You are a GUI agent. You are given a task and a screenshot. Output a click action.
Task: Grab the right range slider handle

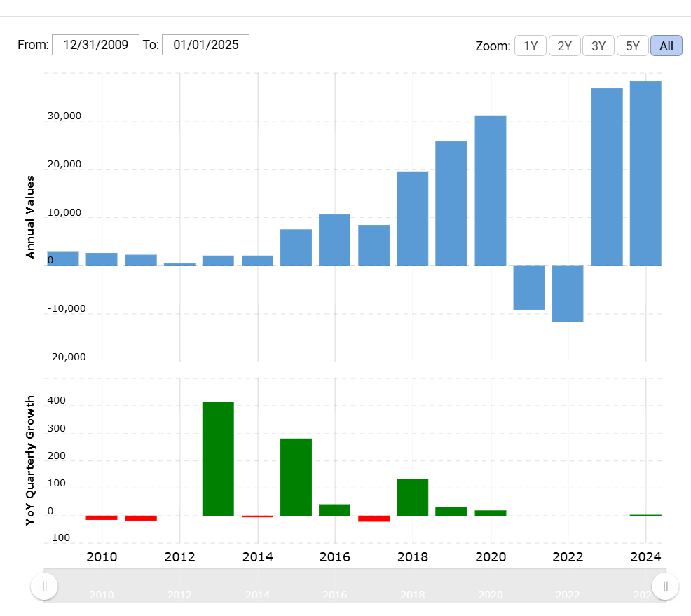pos(665,586)
